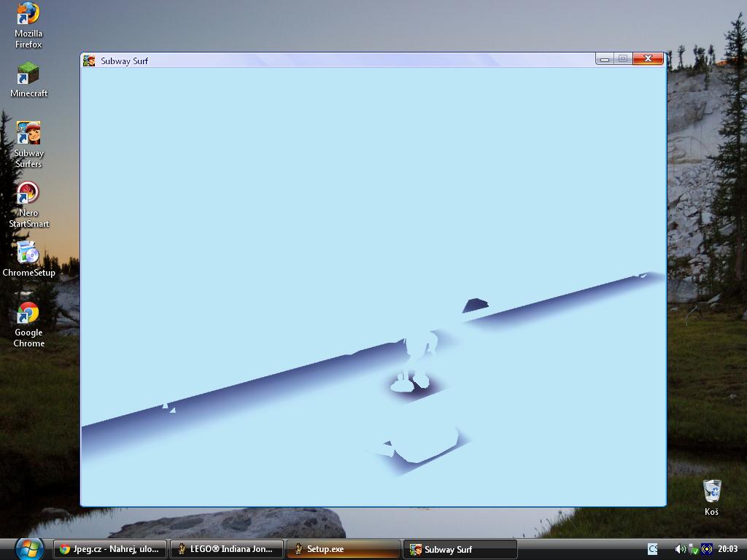Show the clock reading 20:03
The width and height of the screenshot is (747, 560).
(x=727, y=549)
